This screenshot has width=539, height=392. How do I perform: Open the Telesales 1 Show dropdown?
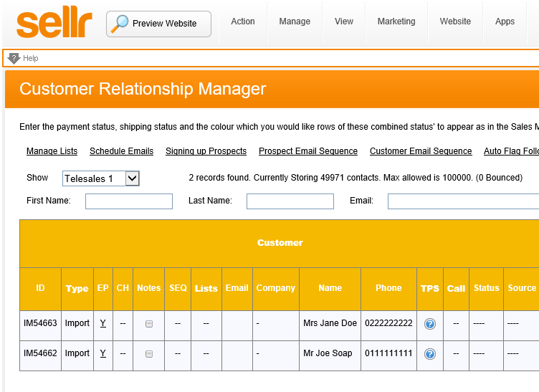pos(101,178)
